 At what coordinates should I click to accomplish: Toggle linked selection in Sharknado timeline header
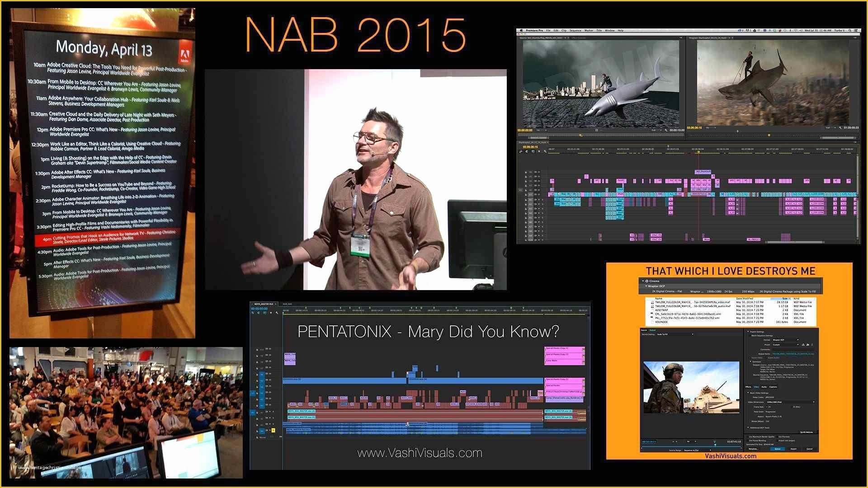(533, 151)
